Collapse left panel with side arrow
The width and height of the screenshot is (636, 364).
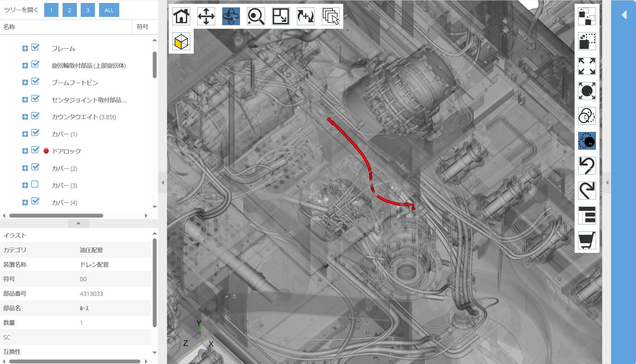(163, 183)
